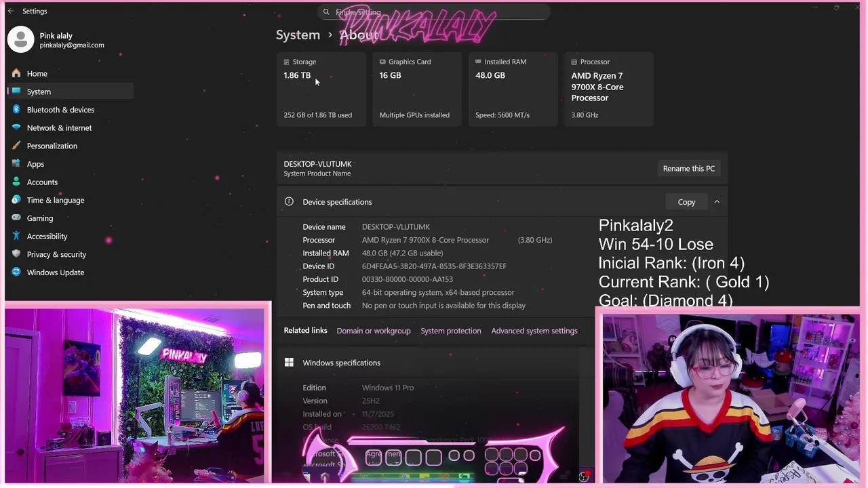Click the Installed on 11/7/2025 value

[378, 414]
